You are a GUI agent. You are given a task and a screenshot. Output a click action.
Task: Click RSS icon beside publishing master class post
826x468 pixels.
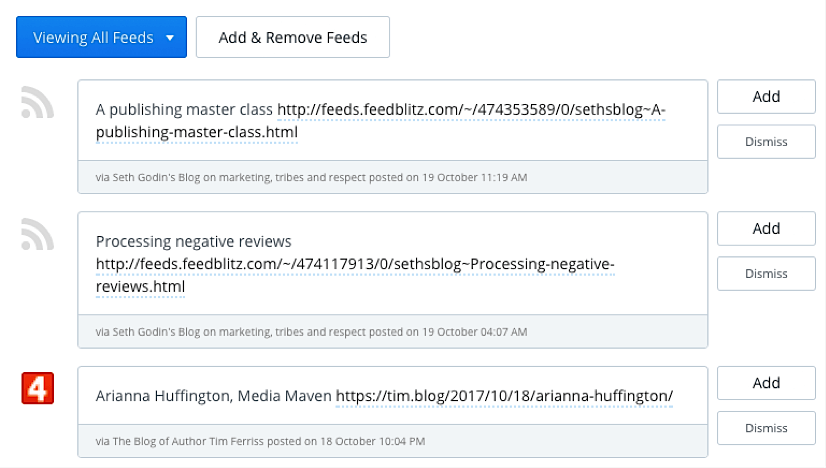point(37,102)
